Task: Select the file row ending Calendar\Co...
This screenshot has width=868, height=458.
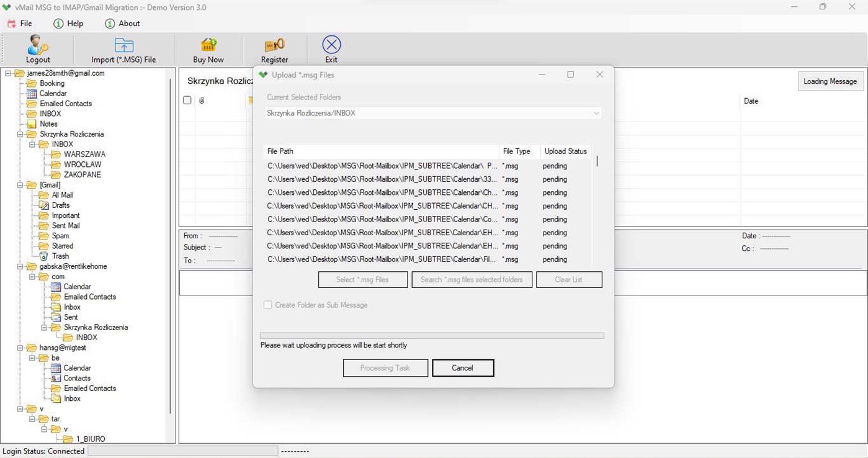Action: [x=427, y=220]
